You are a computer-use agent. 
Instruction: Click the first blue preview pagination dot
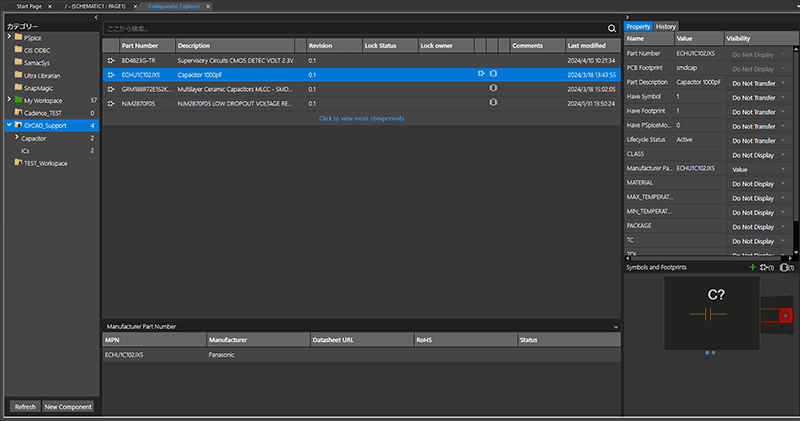(x=707, y=353)
